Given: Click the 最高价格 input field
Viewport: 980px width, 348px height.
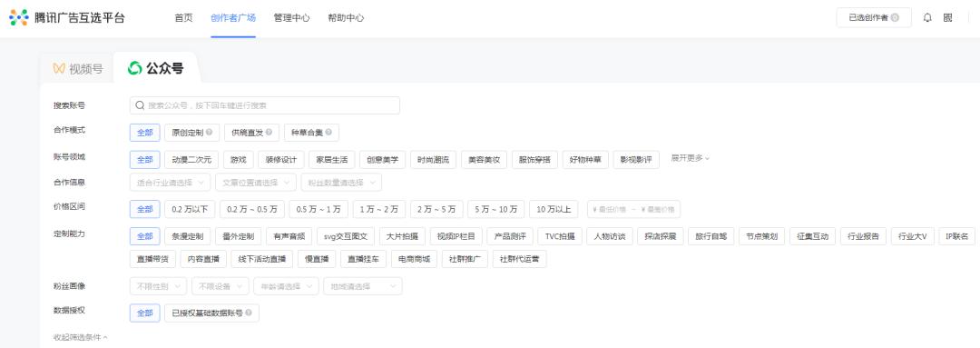Looking at the screenshot, I should 658,210.
